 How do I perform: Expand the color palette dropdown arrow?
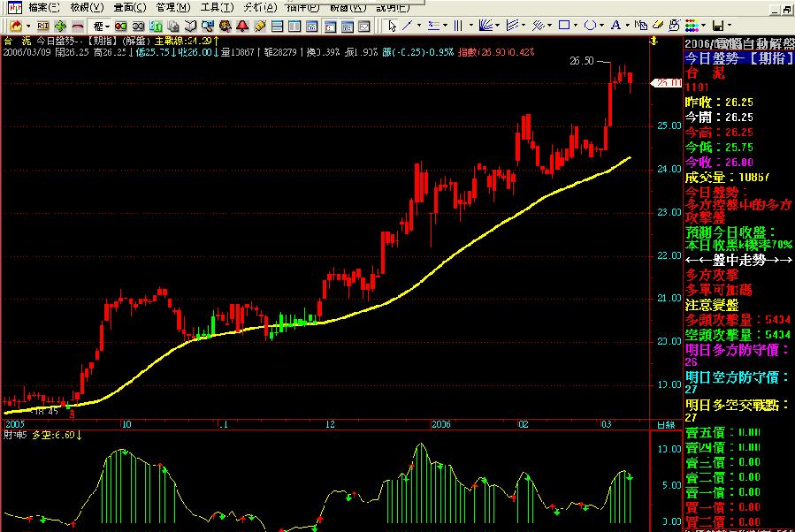coord(704,26)
